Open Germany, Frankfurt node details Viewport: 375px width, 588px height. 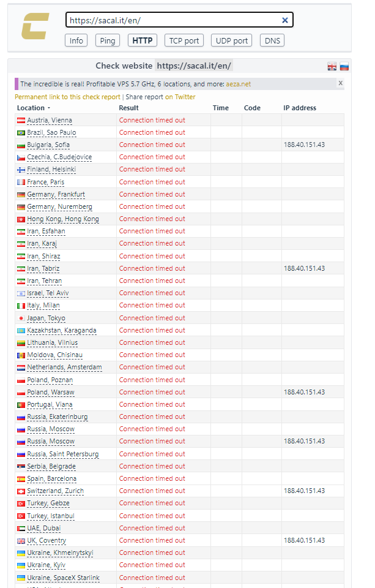coord(56,194)
